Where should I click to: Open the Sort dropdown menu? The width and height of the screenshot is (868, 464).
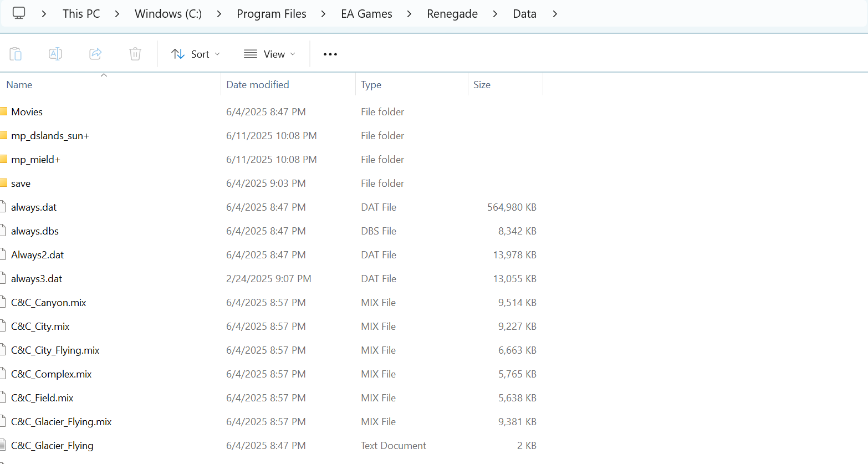pyautogui.click(x=196, y=54)
